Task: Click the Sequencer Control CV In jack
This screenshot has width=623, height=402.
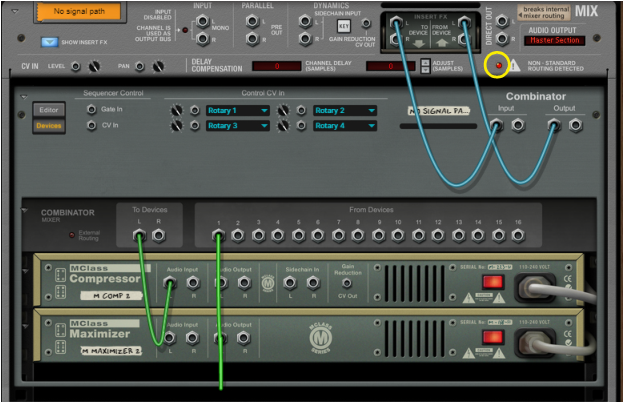Action: pyautogui.click(x=91, y=126)
